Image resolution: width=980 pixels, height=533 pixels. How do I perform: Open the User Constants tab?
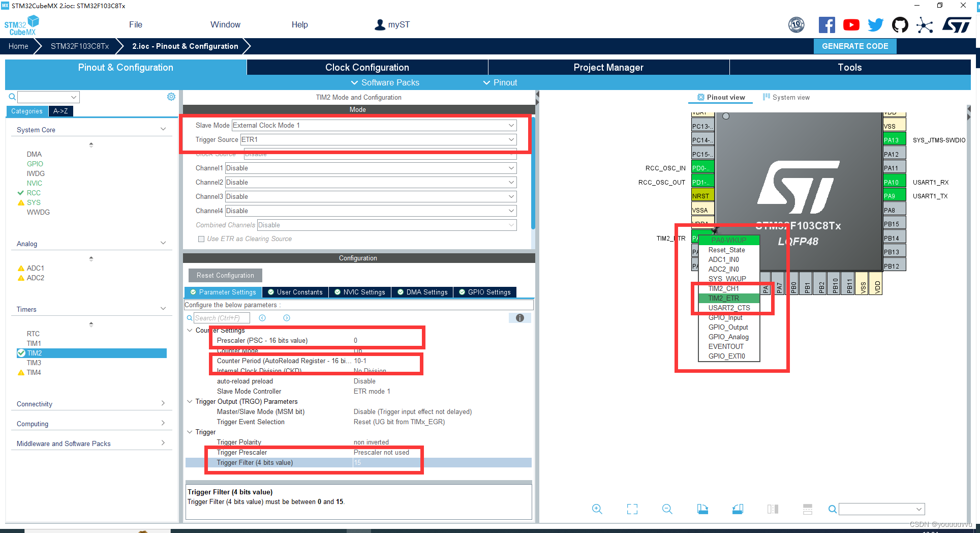[x=295, y=292]
